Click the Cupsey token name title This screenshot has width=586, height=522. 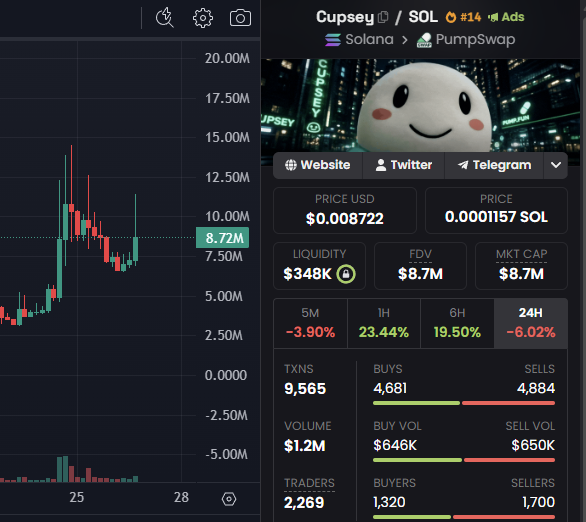[345, 17]
